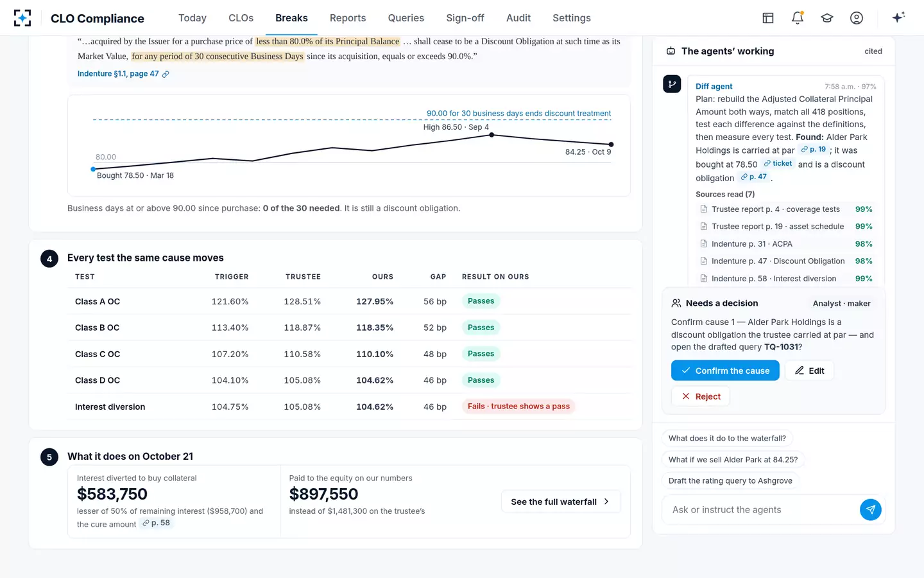Reject the proposed cause
The width and height of the screenshot is (924, 578).
tap(701, 396)
